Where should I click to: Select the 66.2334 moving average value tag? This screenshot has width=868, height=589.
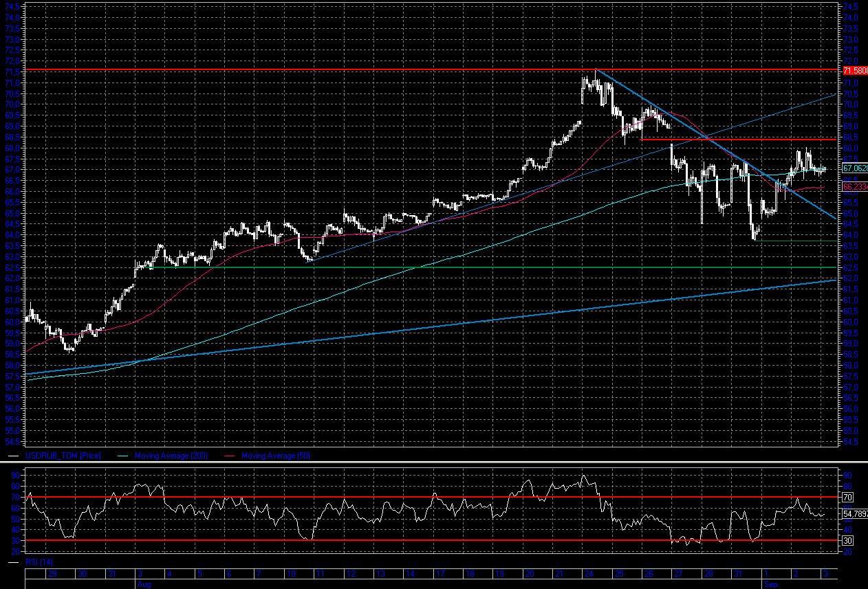point(854,186)
